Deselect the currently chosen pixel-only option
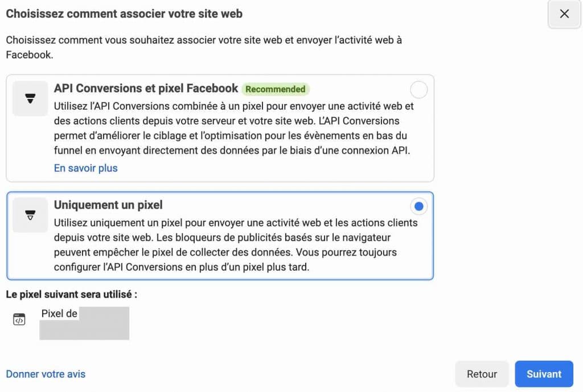Screen dimensions: 583x392 (x=418, y=206)
